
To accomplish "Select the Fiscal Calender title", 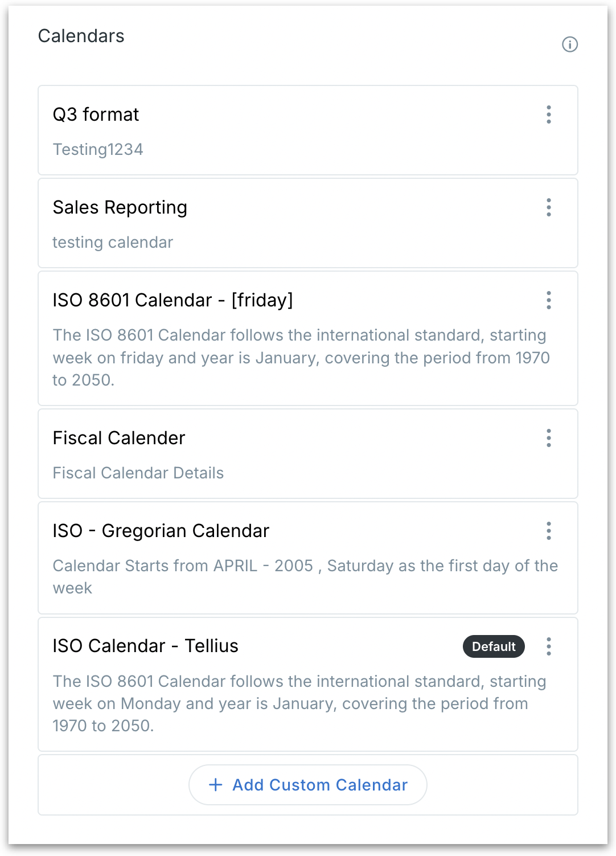I will pyautogui.click(x=119, y=438).
